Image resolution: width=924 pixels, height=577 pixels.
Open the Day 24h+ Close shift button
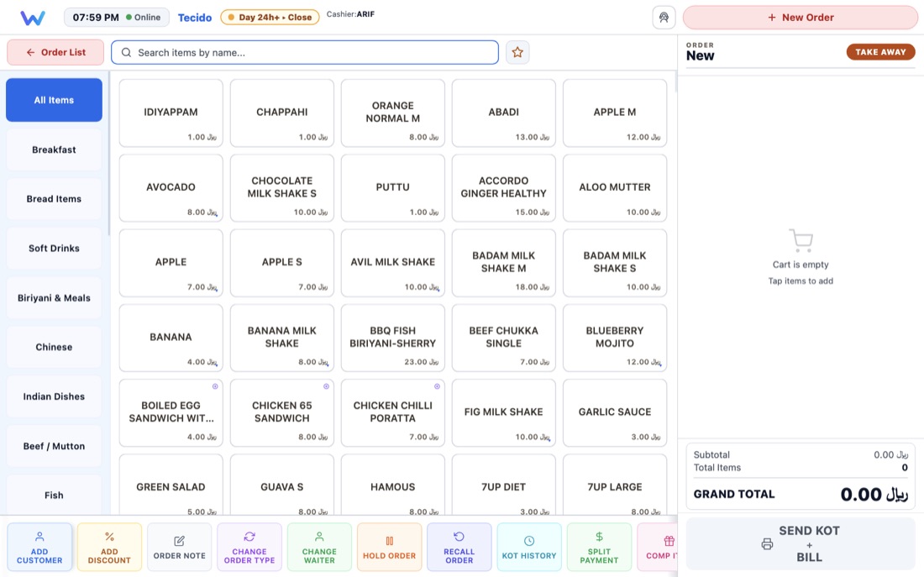[270, 17]
